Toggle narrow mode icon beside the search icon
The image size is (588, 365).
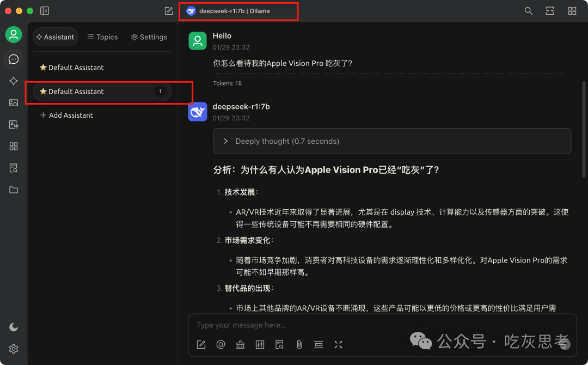click(550, 11)
